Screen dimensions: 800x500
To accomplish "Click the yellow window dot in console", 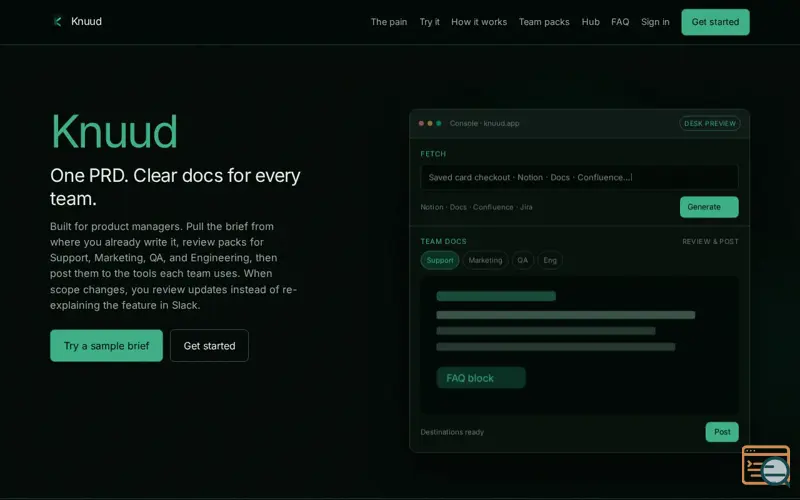I will point(430,123).
